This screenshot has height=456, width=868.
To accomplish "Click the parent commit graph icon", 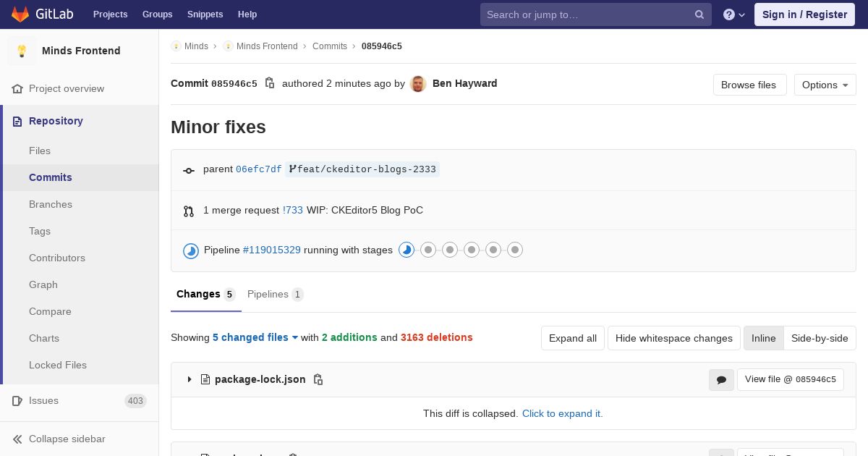I will click(189, 170).
